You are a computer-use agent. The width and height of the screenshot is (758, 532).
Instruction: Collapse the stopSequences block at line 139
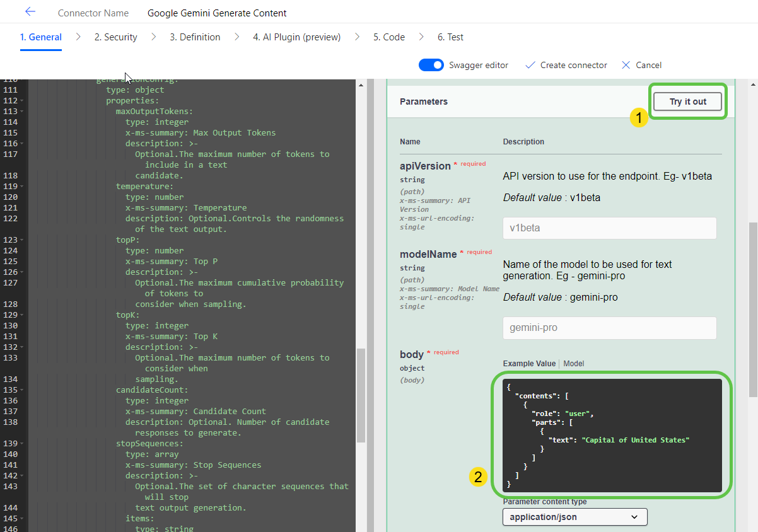tap(23, 444)
